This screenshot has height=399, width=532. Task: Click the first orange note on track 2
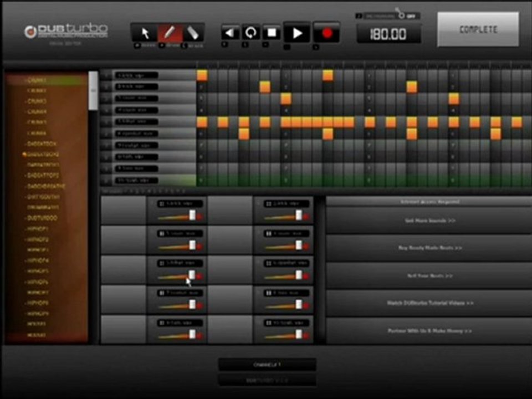point(265,87)
